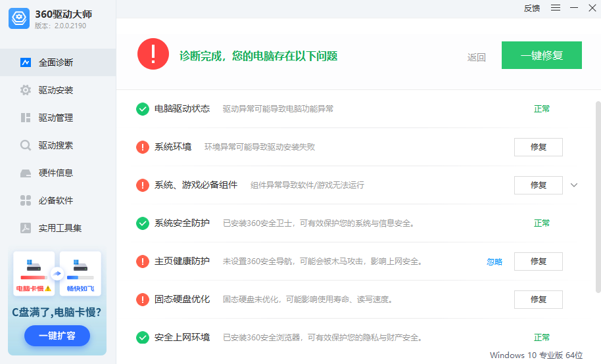The height and width of the screenshot is (364, 601).
Task: Click warning icon beside 固态硬盘优化
Action: click(x=143, y=299)
